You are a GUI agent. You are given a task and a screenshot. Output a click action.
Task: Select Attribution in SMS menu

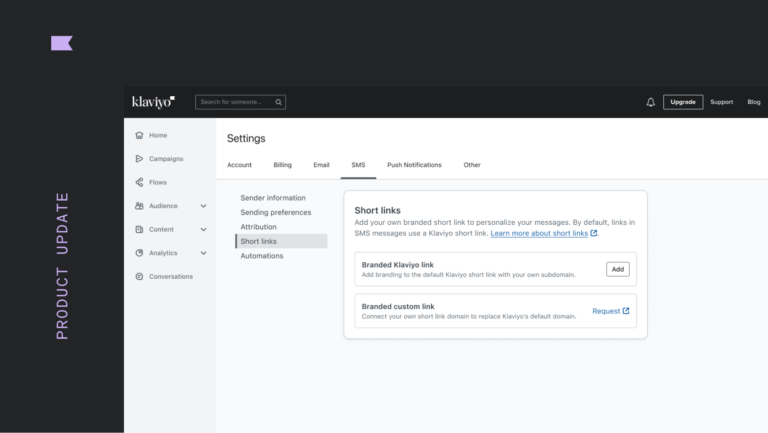point(259,227)
